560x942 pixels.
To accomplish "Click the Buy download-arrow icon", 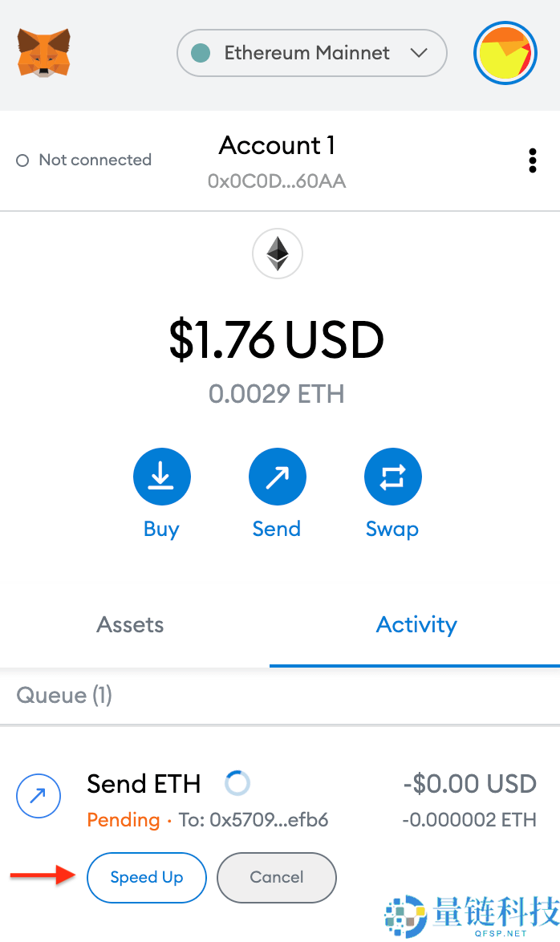I will click(161, 477).
